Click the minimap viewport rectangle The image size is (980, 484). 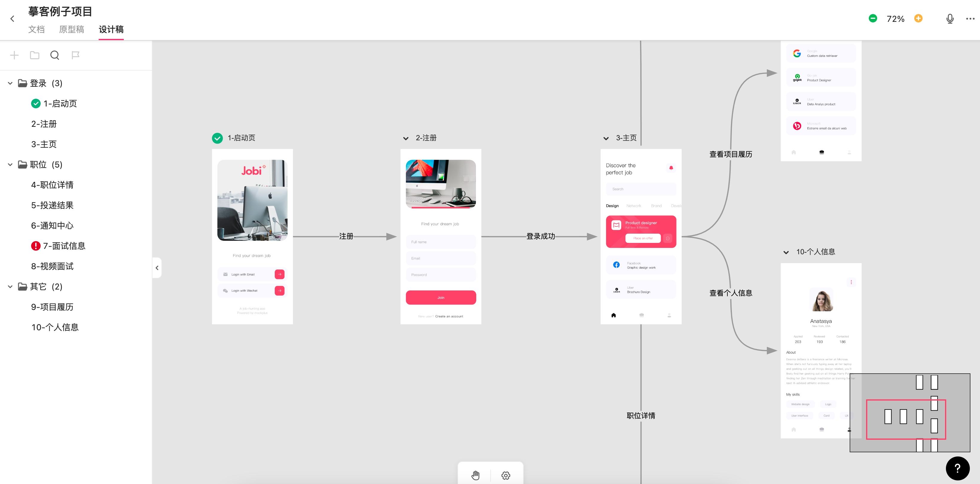click(906, 419)
